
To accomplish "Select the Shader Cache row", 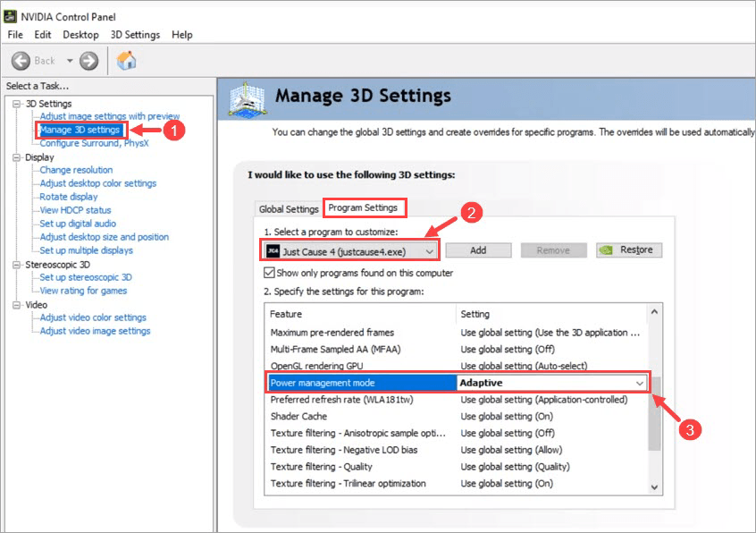I will (455, 416).
